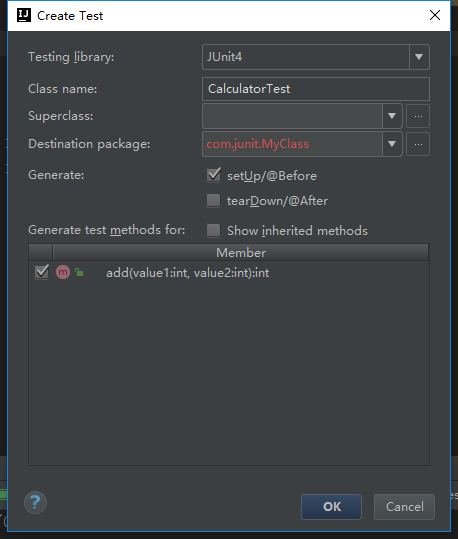Close the Create Test dialog
The width and height of the screenshot is (458, 539).
pyautogui.click(x=435, y=15)
